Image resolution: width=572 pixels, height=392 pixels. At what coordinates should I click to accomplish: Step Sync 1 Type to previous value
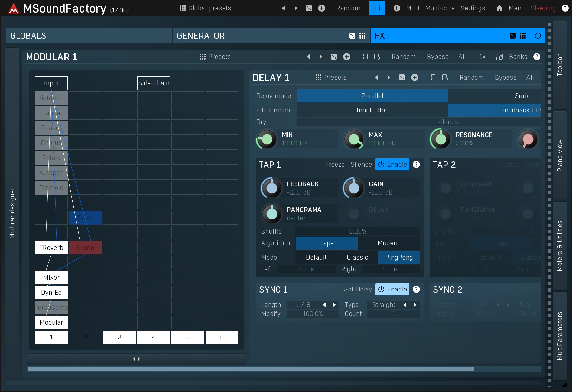click(405, 305)
